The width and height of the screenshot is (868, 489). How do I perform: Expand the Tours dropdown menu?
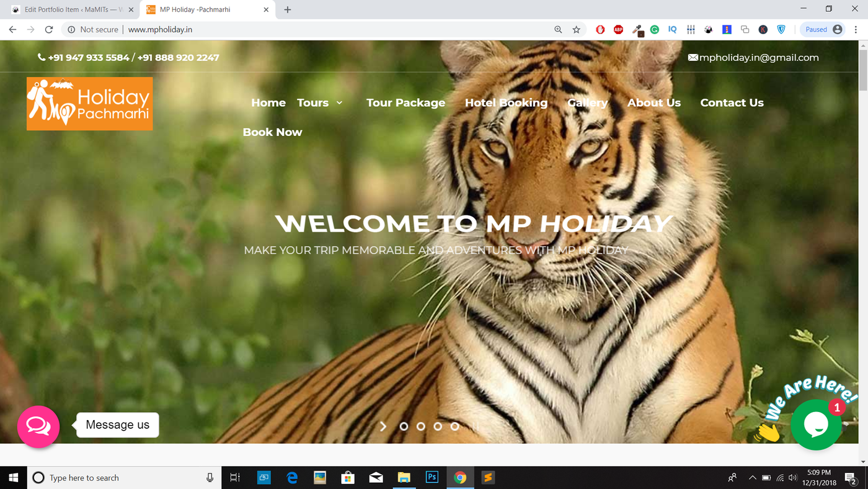click(x=319, y=103)
